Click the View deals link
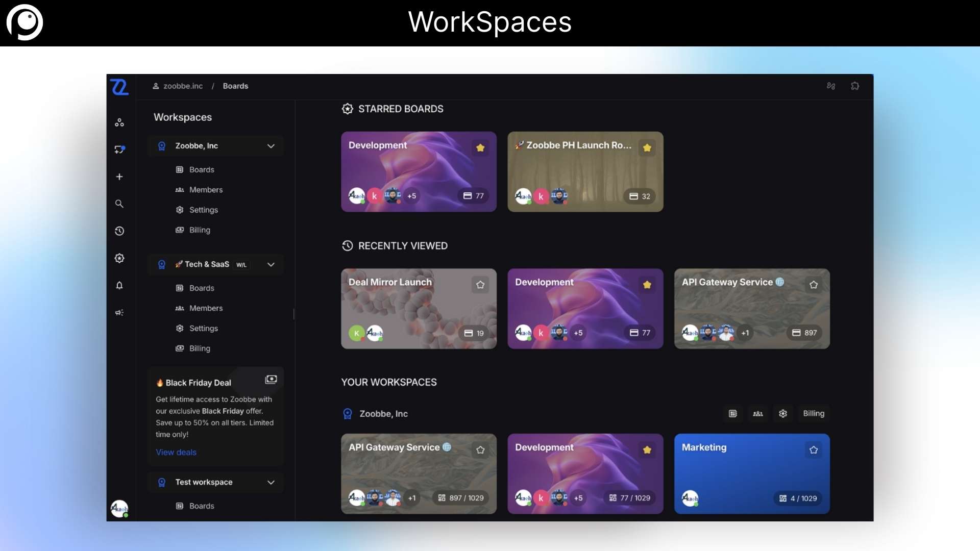The image size is (980, 551). [176, 453]
